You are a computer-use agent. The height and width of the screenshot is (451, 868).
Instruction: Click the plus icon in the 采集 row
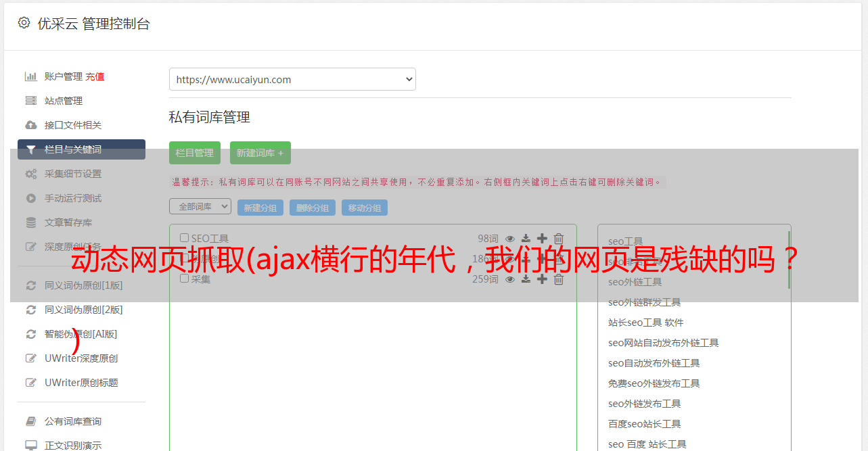click(542, 279)
